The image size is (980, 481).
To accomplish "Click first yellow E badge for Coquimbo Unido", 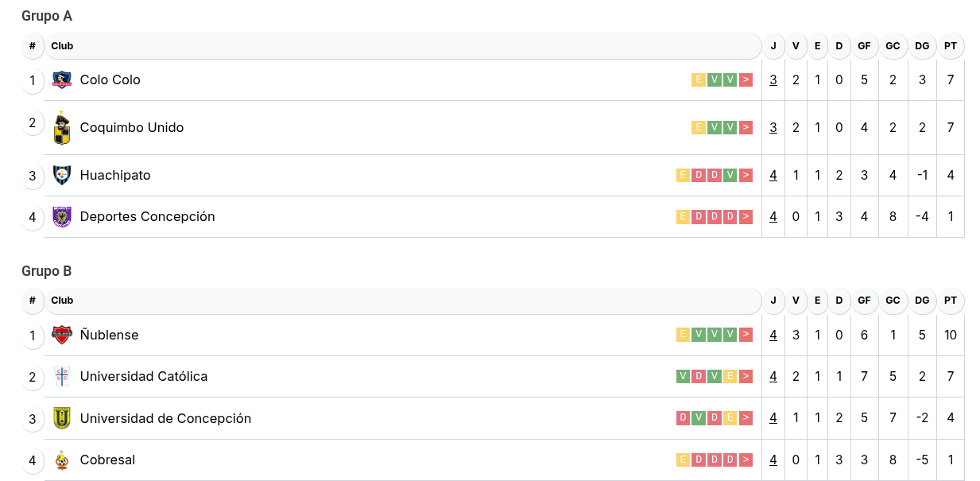I will click(x=699, y=127).
